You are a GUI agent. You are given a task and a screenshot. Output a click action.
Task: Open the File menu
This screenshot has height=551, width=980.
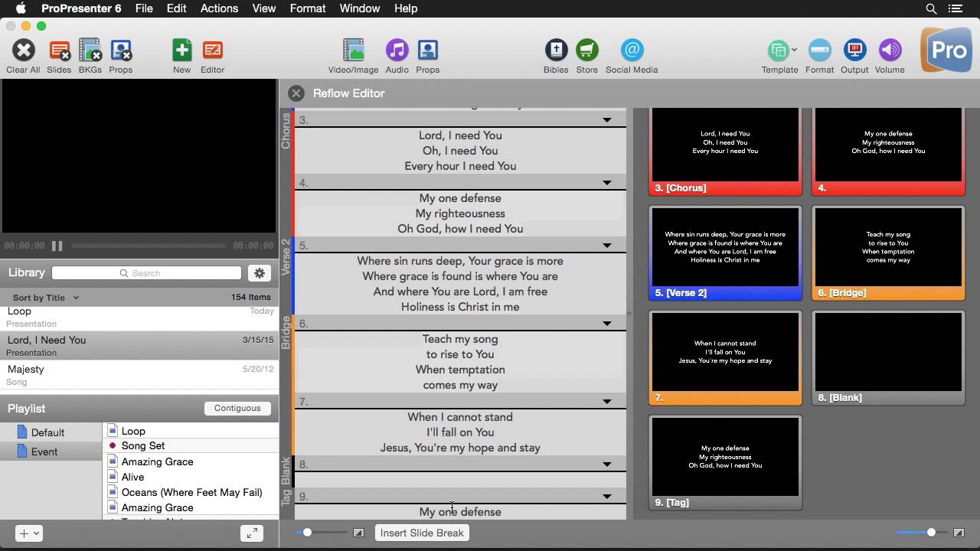144,8
